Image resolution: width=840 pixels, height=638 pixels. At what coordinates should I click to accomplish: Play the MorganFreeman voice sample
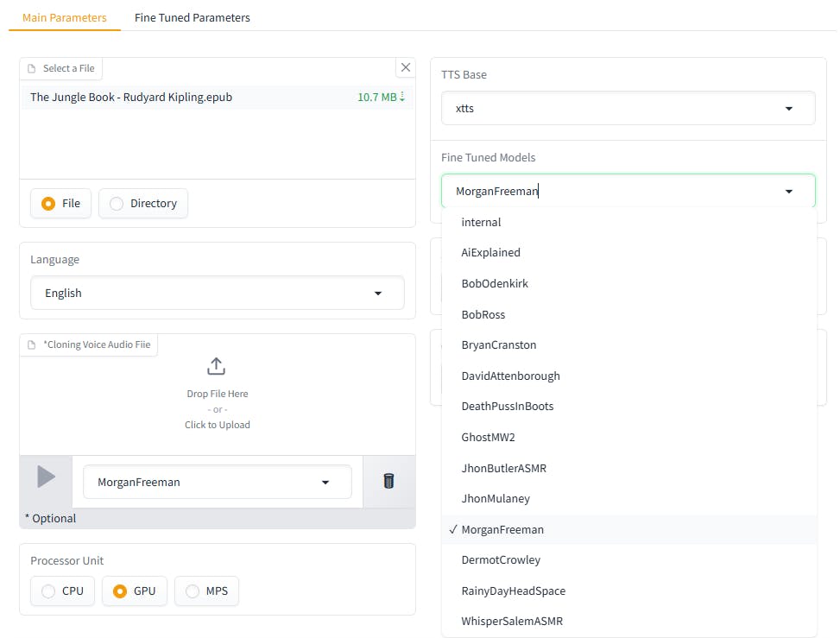click(x=46, y=477)
